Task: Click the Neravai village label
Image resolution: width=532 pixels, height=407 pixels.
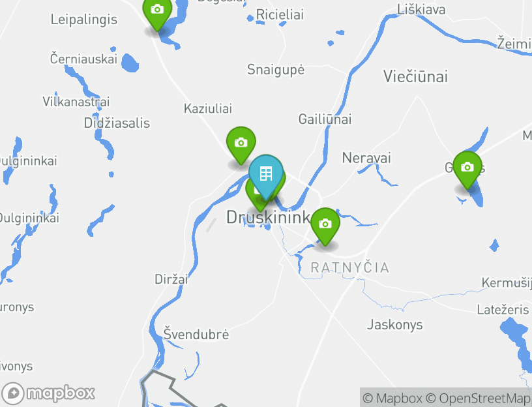Action: (x=366, y=158)
